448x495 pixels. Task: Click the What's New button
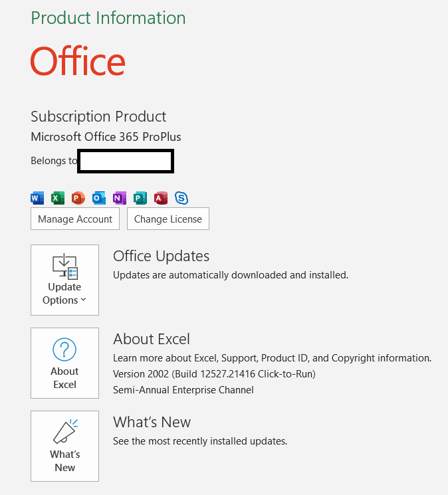tap(64, 446)
